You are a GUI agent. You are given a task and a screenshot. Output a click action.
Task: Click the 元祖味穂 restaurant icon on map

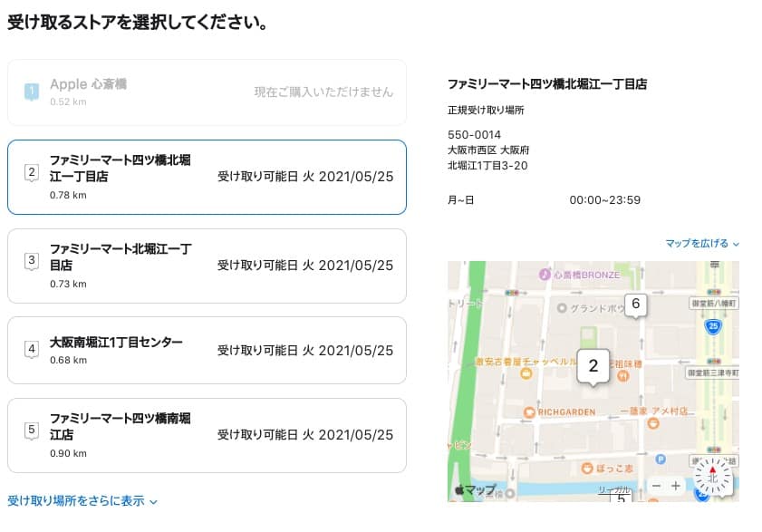[x=623, y=375]
